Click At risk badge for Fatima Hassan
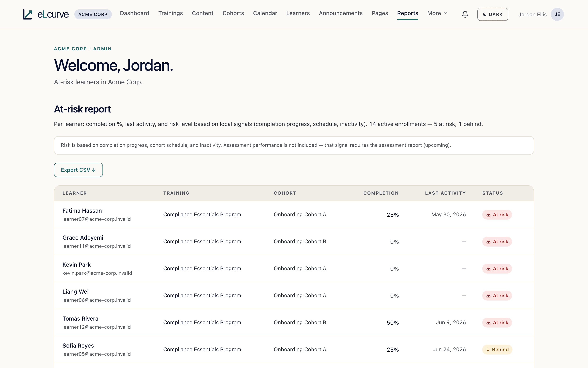The image size is (588, 368). 497,215
